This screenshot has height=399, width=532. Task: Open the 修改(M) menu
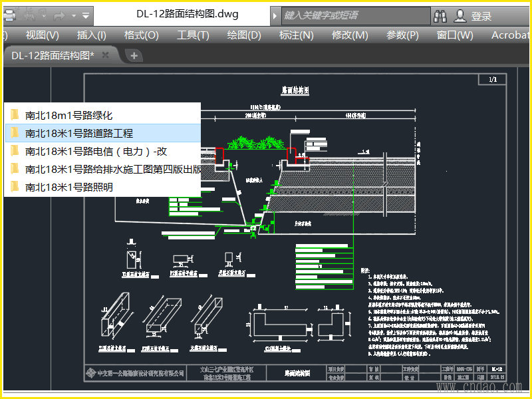[x=350, y=35]
